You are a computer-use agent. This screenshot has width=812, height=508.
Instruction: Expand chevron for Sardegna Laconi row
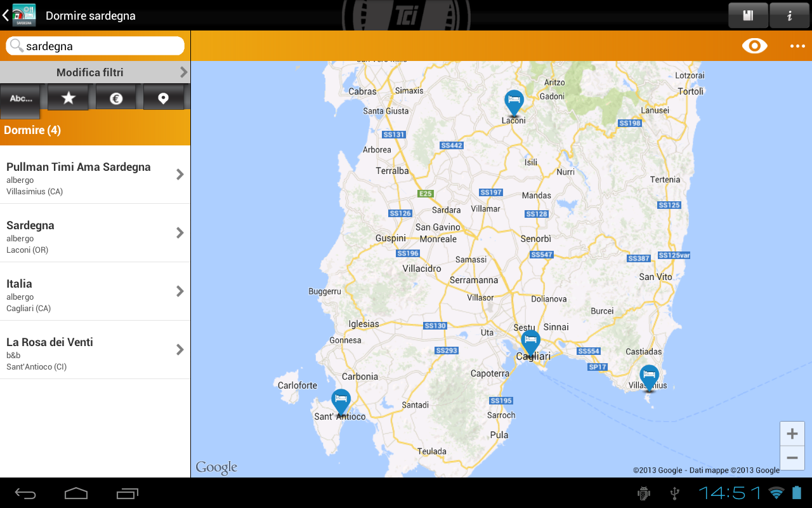tap(180, 232)
